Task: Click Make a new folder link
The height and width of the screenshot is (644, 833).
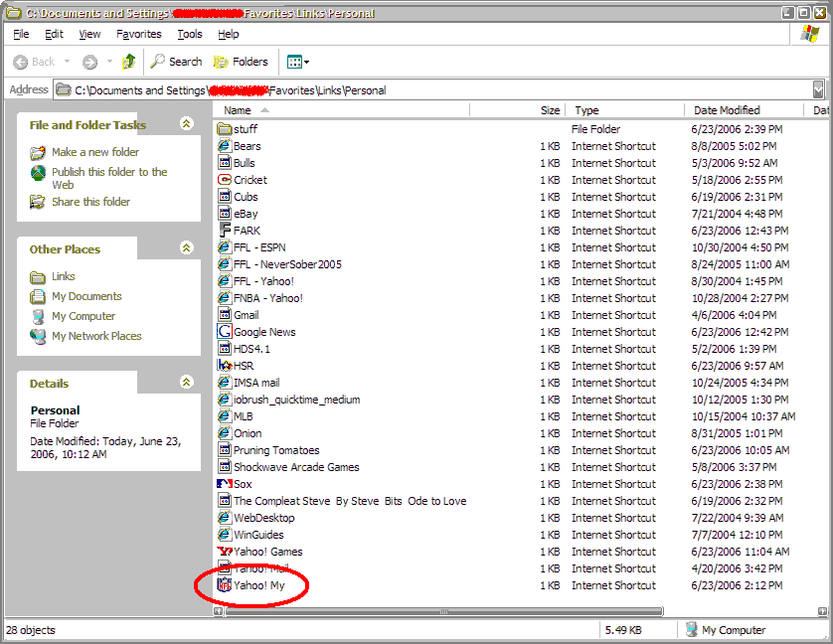Action: point(95,152)
